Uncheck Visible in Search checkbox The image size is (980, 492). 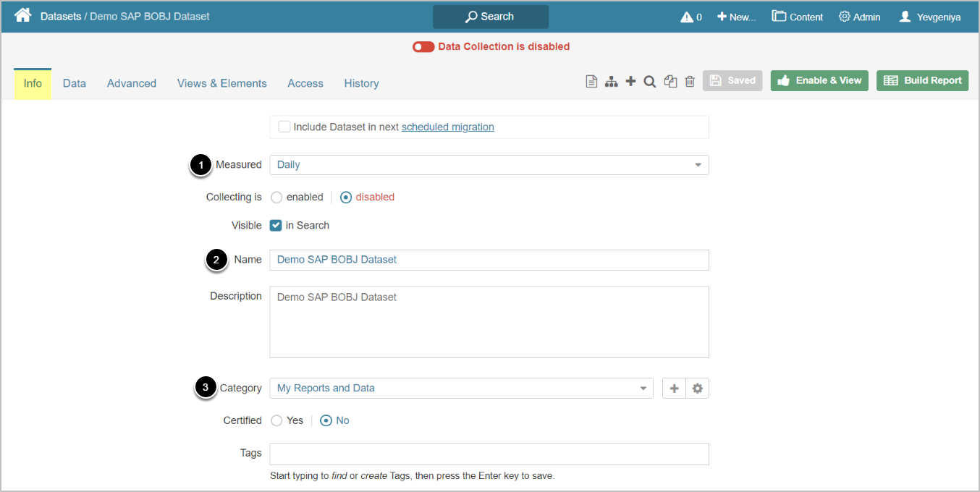pos(276,226)
